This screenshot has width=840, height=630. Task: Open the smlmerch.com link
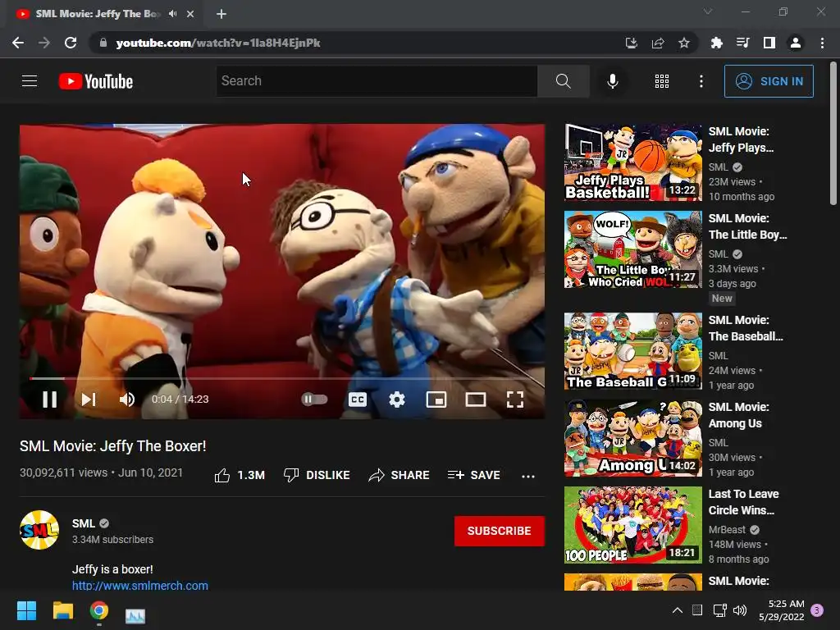[140, 586]
